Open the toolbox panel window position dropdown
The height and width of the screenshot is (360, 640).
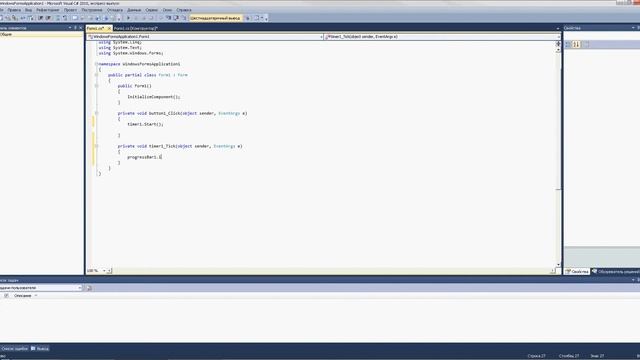point(70,28)
